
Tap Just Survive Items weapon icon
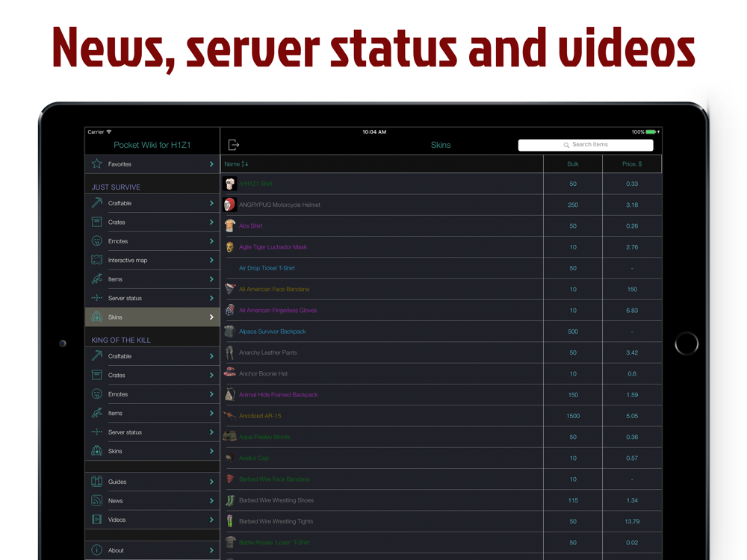tap(96, 279)
